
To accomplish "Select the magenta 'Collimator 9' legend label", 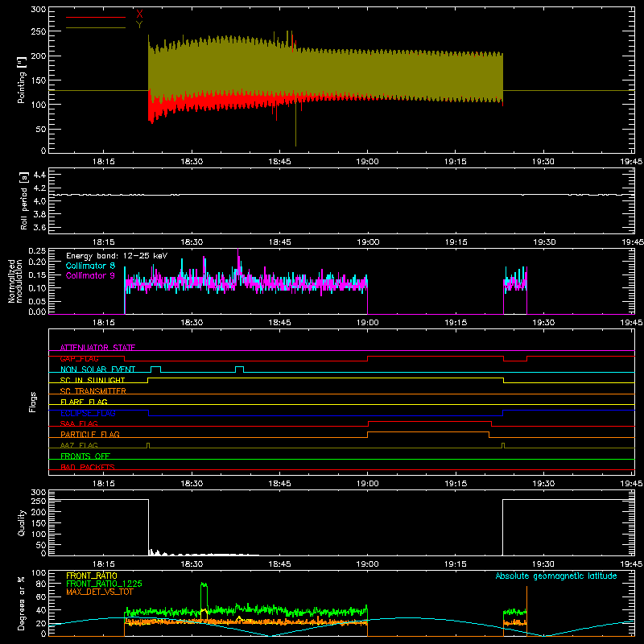I will pos(90,275).
